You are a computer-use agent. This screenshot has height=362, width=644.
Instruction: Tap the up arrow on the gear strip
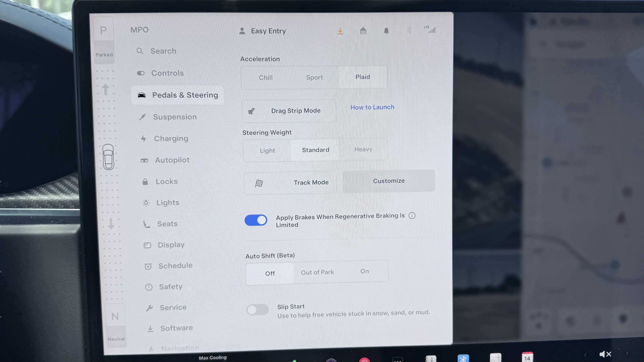(105, 89)
